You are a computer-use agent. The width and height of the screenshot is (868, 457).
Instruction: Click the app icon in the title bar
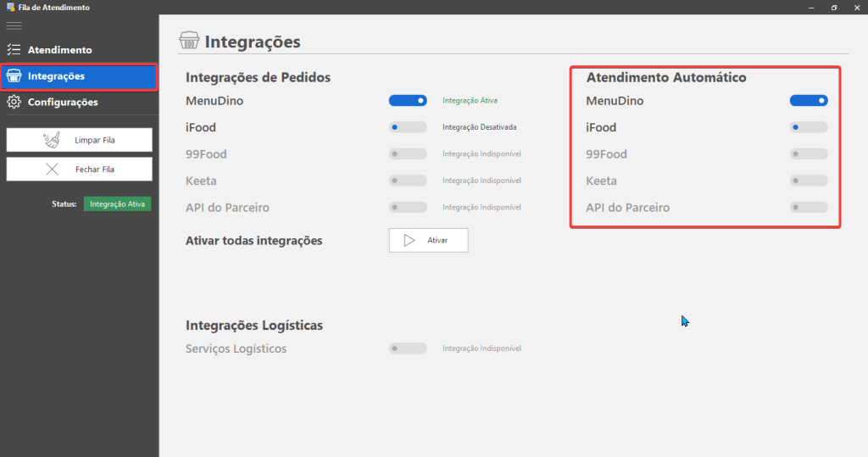10,7
